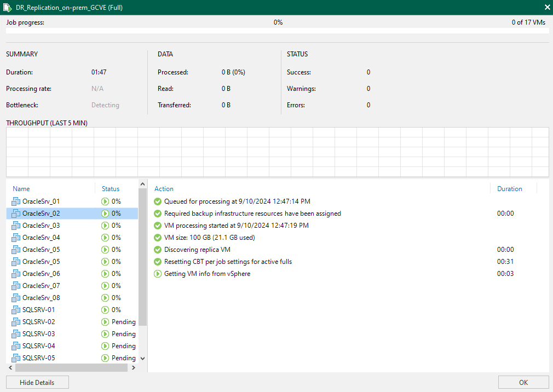Click the success checkmark next to VM size

(x=158, y=238)
